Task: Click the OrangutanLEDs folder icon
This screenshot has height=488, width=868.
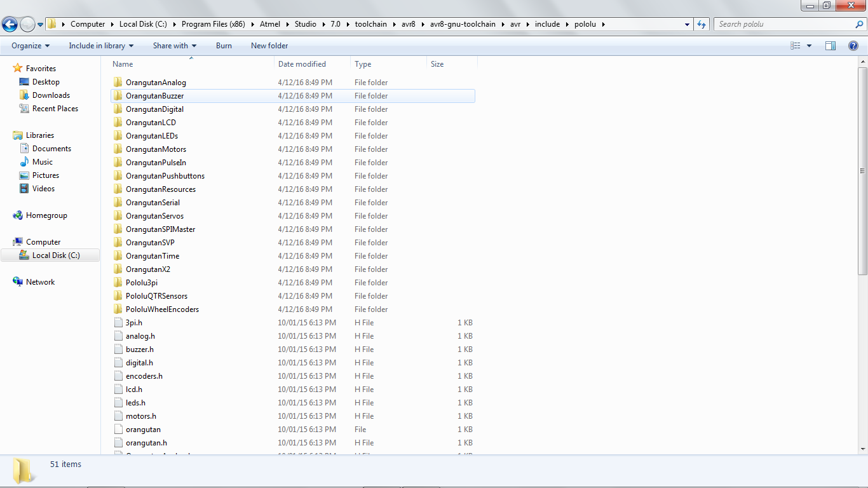Action: point(118,136)
